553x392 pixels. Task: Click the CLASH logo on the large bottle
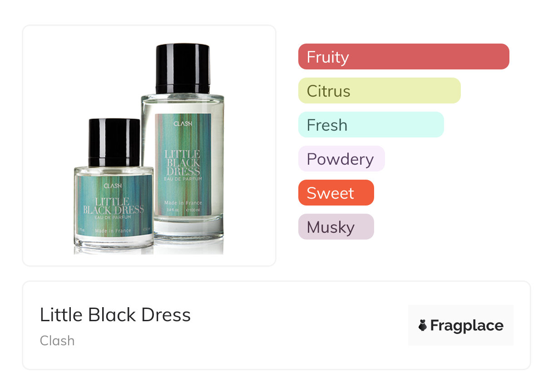[x=183, y=123]
